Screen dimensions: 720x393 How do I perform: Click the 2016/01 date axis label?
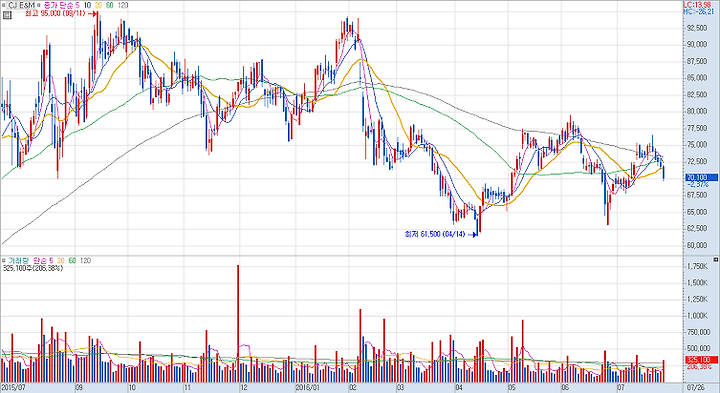click(x=308, y=388)
